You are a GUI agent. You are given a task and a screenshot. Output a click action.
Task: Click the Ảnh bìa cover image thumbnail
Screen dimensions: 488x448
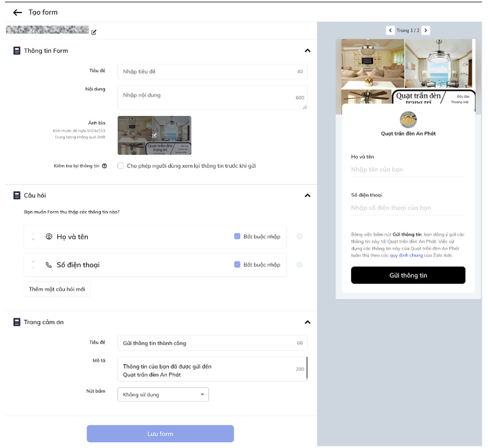pyautogui.click(x=154, y=135)
